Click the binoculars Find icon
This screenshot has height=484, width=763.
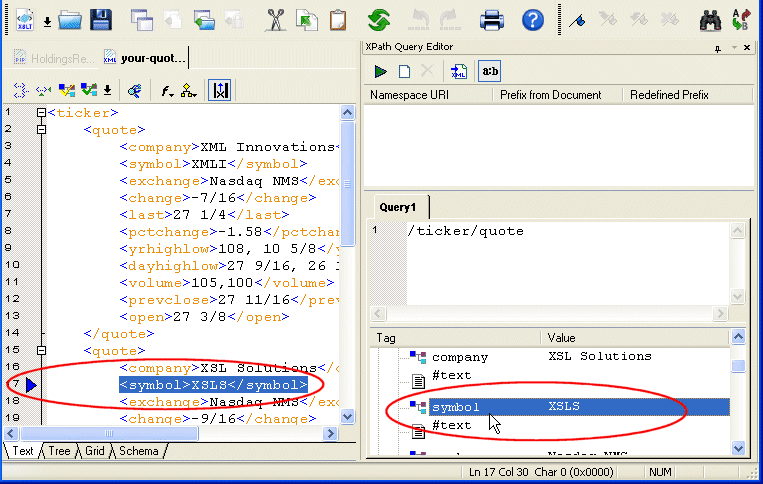pyautogui.click(x=710, y=20)
